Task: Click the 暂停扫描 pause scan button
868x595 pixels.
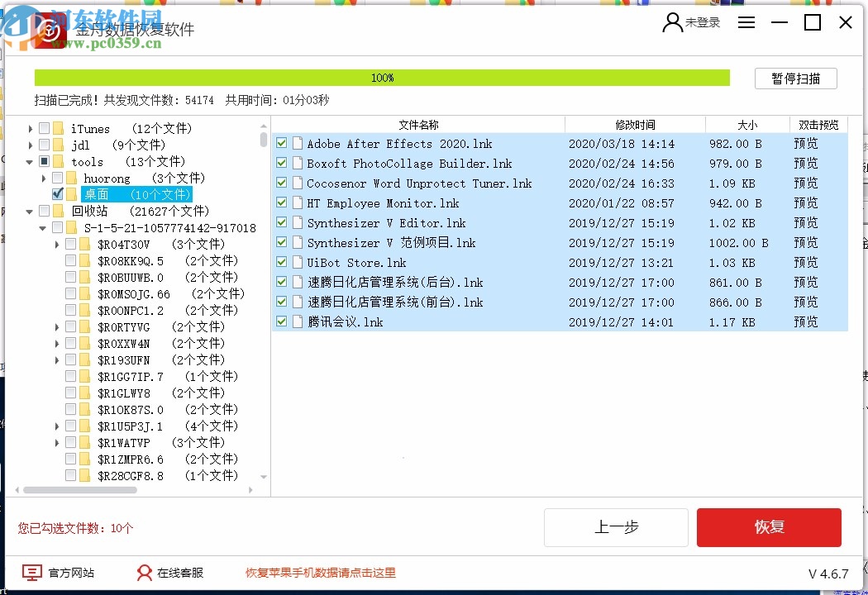Action: point(794,78)
